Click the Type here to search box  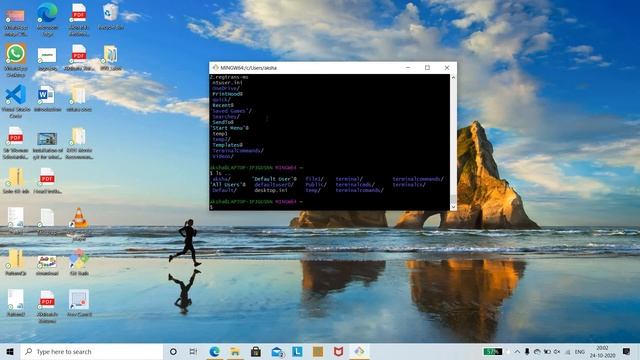[92, 351]
